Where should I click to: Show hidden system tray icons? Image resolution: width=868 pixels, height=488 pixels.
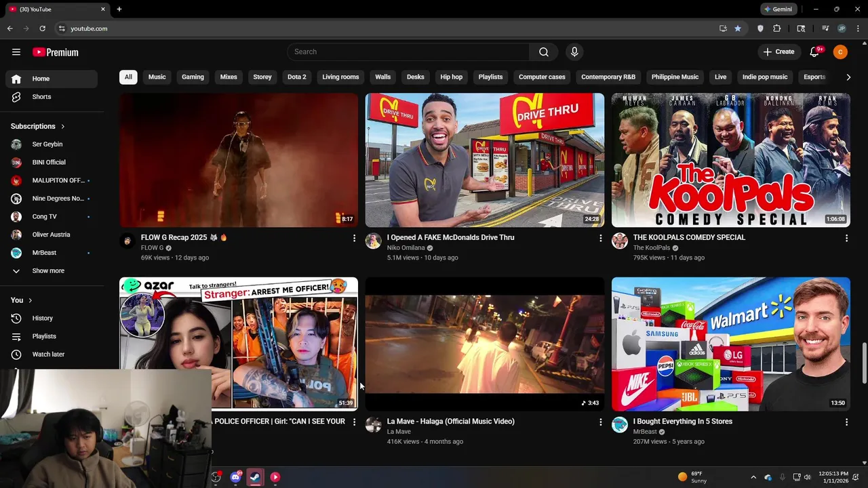(x=753, y=477)
